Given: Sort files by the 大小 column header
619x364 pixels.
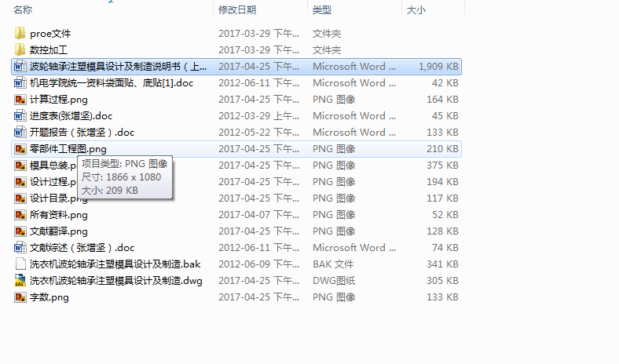Looking at the screenshot, I should pyautogui.click(x=416, y=10).
